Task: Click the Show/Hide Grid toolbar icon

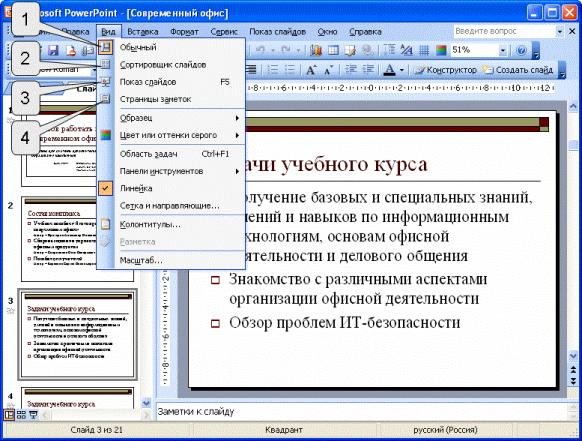Action: [424, 50]
